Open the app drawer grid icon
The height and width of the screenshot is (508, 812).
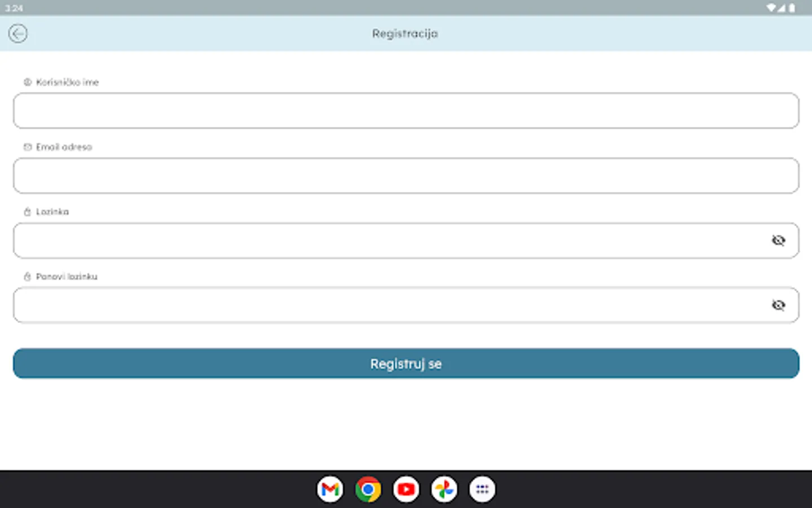(482, 489)
